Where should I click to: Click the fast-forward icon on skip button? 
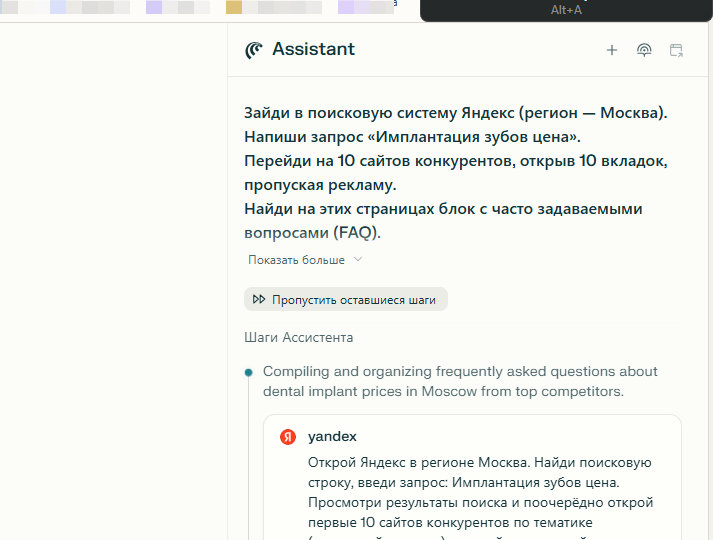pos(259,299)
